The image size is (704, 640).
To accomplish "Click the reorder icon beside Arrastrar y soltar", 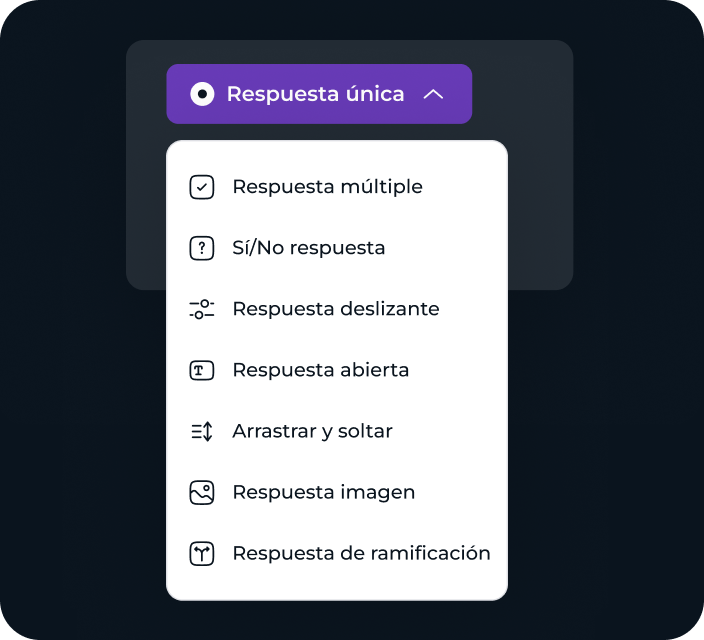I will tap(202, 431).
